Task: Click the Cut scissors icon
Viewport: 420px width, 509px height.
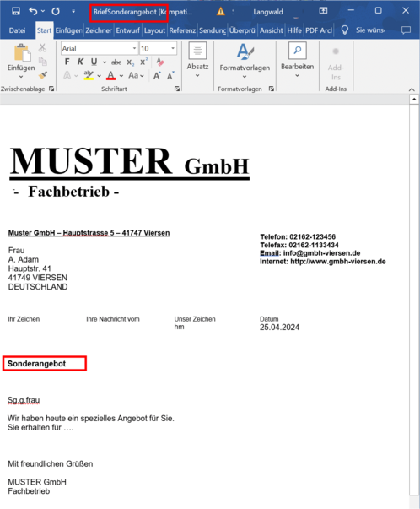Action: tap(42, 48)
